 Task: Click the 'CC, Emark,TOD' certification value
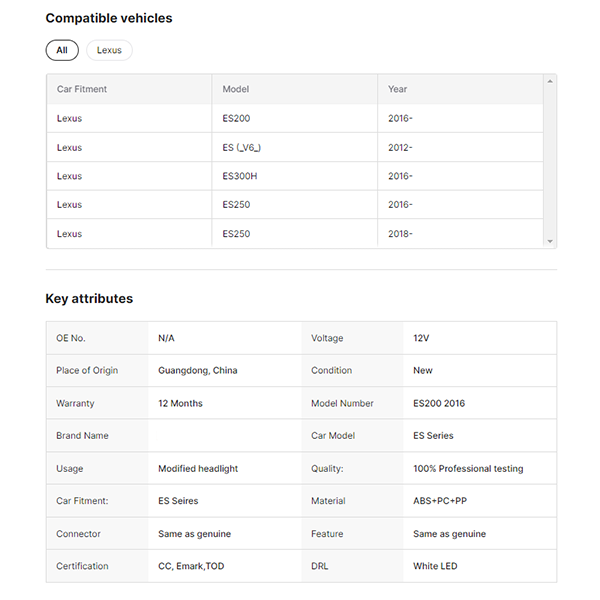191,566
